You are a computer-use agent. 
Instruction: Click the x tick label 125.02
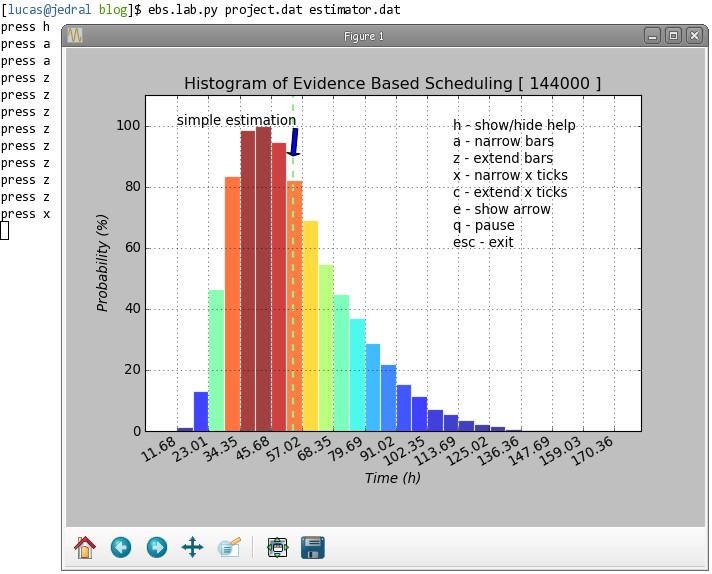pos(467,450)
